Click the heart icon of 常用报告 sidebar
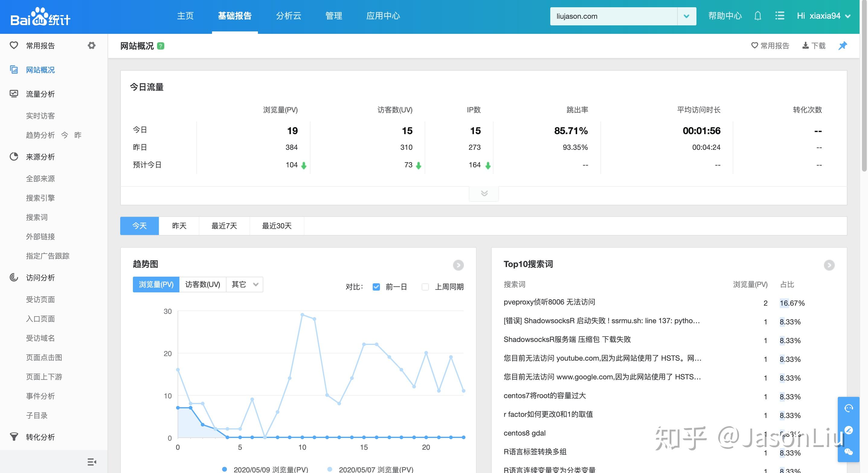This screenshot has width=868, height=473. pos(14,45)
